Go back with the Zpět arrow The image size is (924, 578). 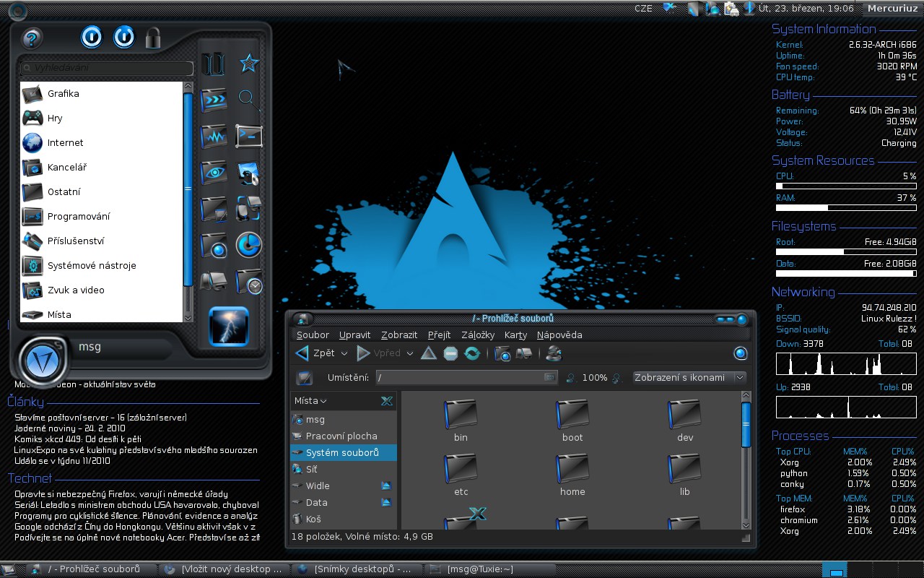[315, 353]
